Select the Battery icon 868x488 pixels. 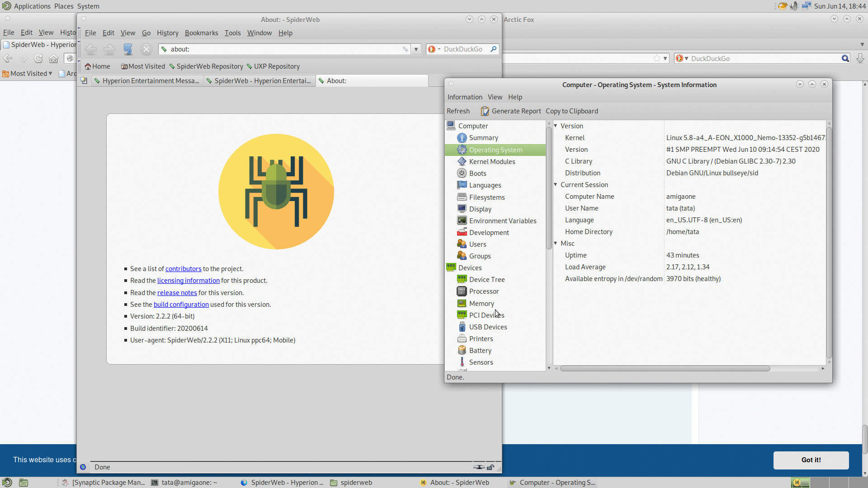462,350
